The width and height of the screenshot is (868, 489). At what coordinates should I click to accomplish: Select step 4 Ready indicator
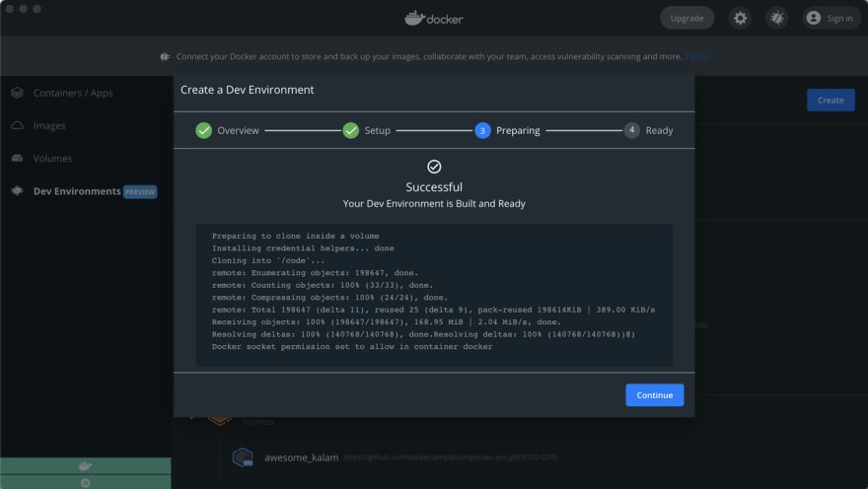point(631,130)
